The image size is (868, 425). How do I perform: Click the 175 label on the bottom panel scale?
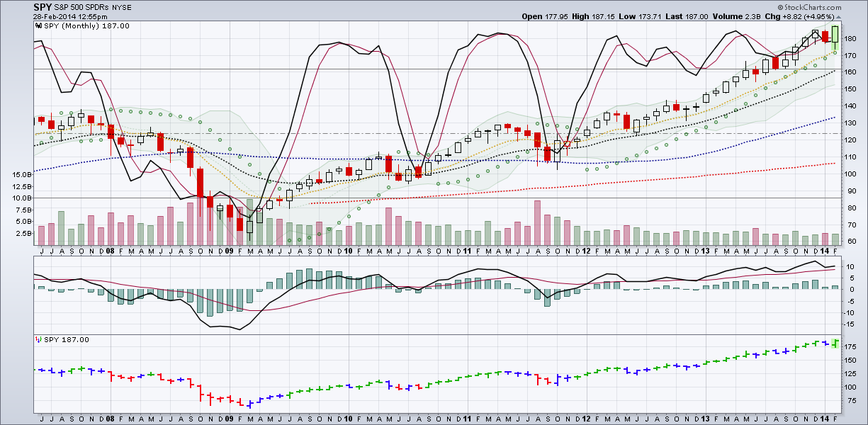852,347
